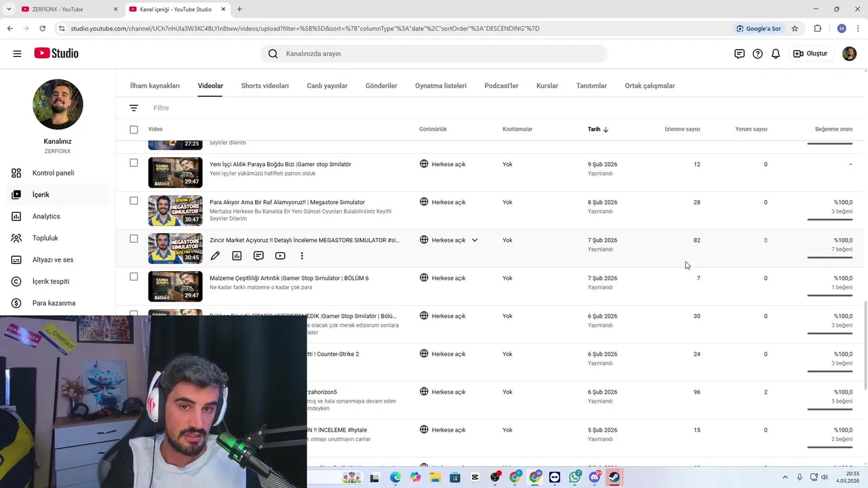
Task: Edit details pencil icon for Zincir Market video
Action: point(215,256)
